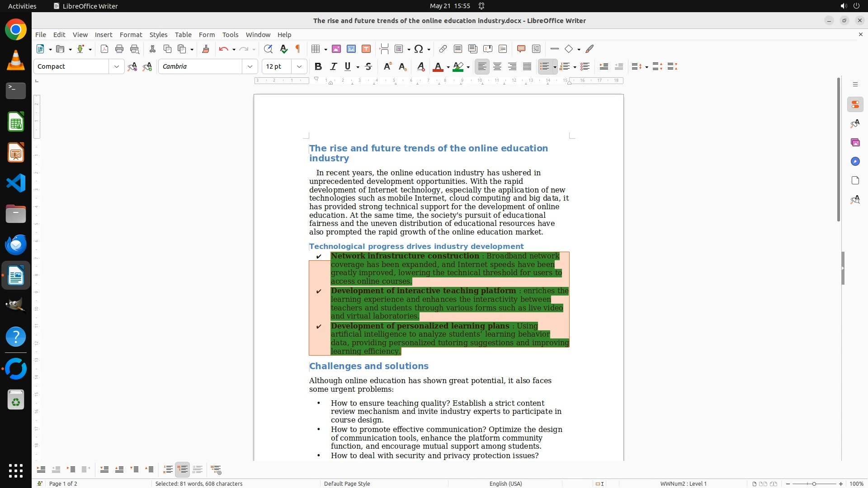Expand the 12 pt font size dropdown
This screenshot has height=488, width=868.
click(x=299, y=67)
